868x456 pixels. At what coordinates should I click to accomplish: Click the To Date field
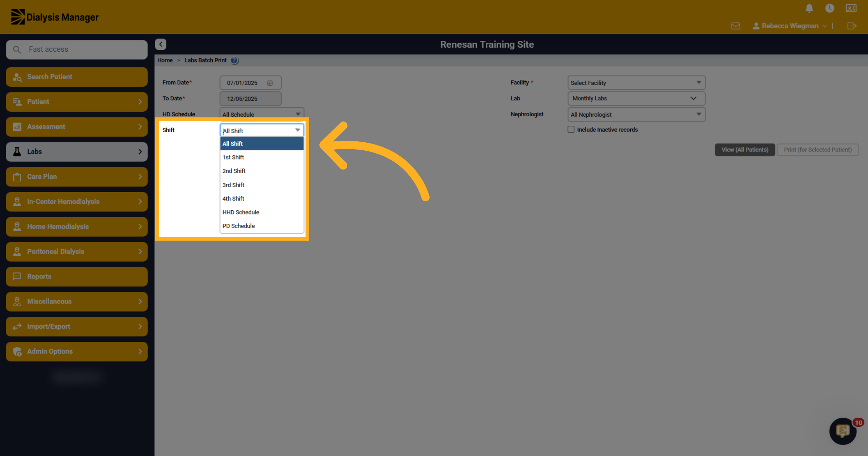[250, 99]
